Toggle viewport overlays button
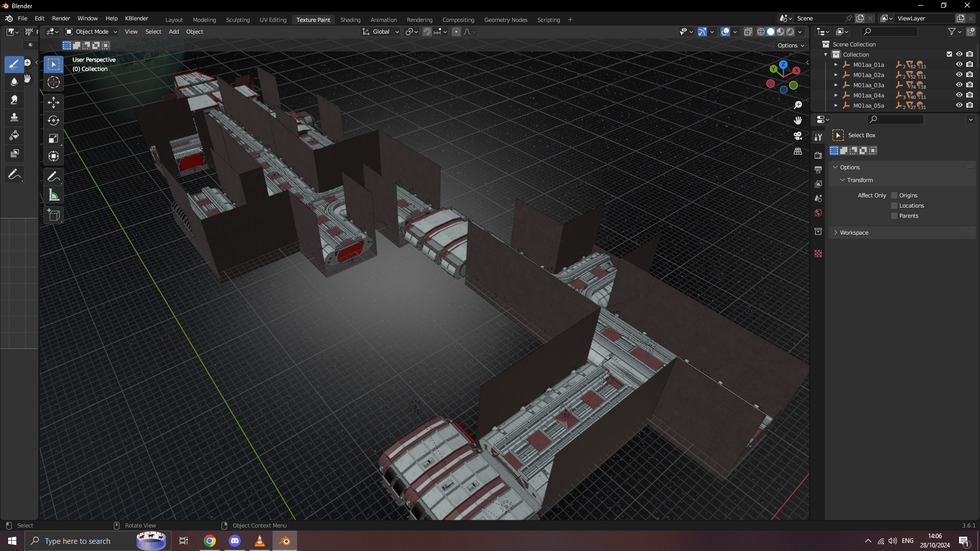 (x=725, y=32)
